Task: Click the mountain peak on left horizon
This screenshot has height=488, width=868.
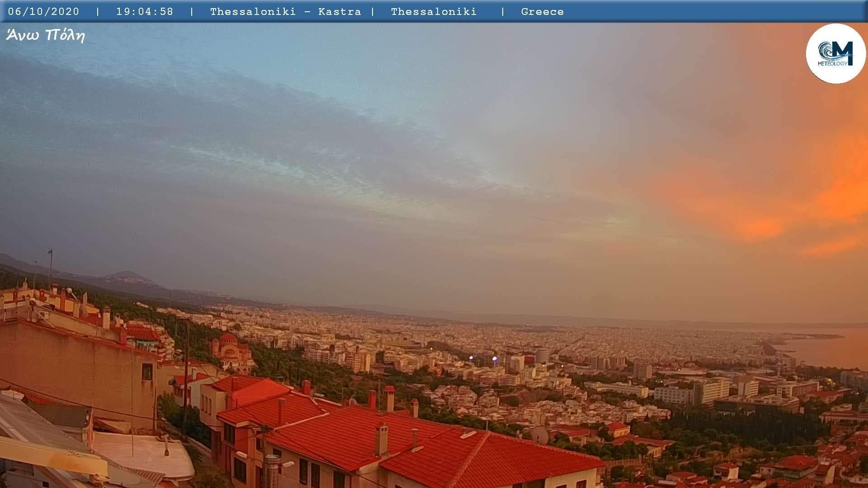Action: pos(128,274)
